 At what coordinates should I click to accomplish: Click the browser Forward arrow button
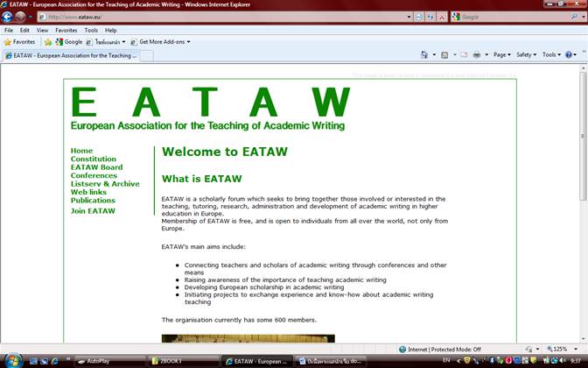20,17
